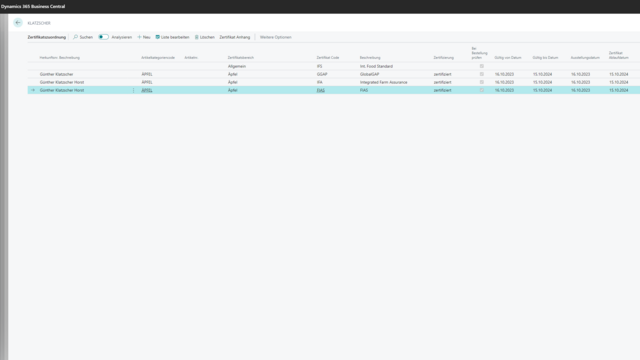
Task: Click the Zertifikatsbereich column header
Action: pos(241,58)
